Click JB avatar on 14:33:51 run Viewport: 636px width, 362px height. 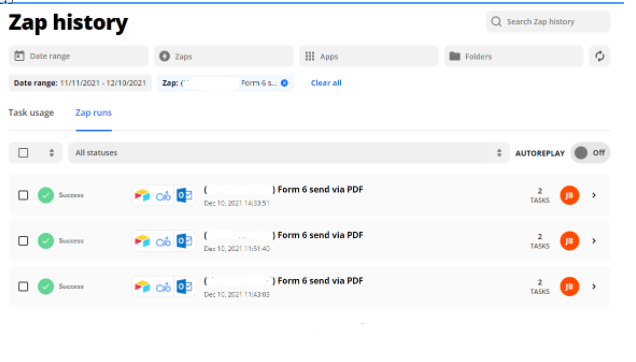(569, 195)
